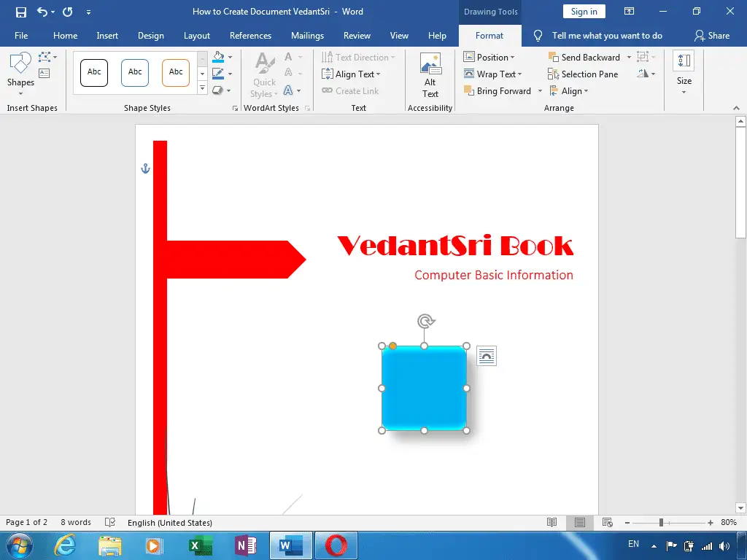Apply the Shape Fill paint bucket

pyautogui.click(x=218, y=57)
